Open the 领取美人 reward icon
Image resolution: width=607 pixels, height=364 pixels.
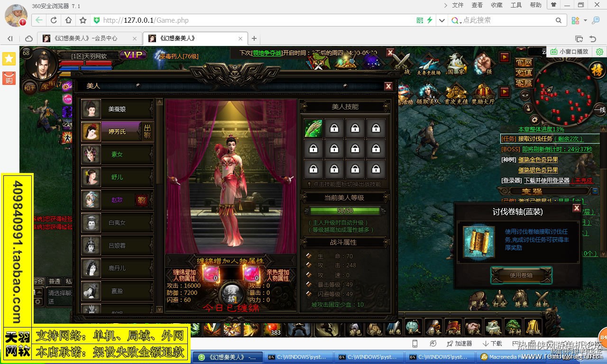pos(428,94)
